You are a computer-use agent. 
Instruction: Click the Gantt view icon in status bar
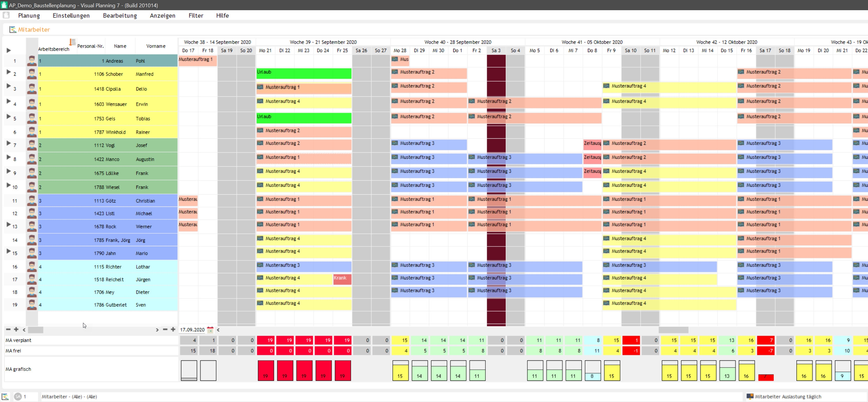(5, 396)
